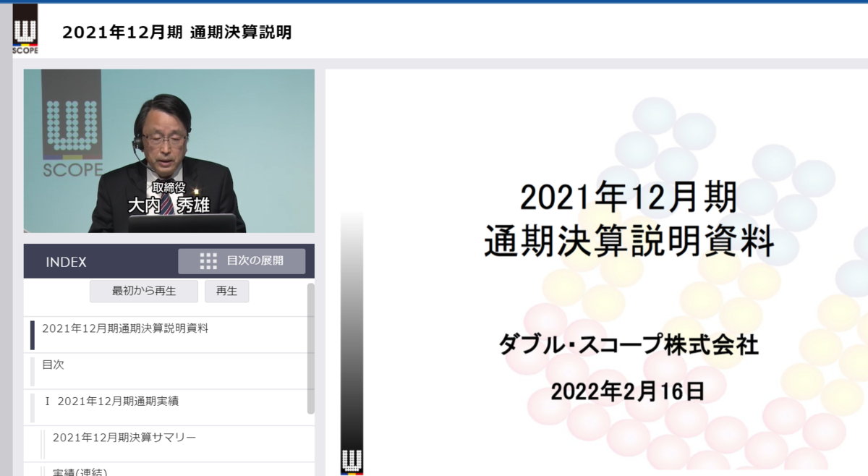Expand the index with 目次の展開 button
The height and width of the screenshot is (476, 868).
[x=242, y=261]
